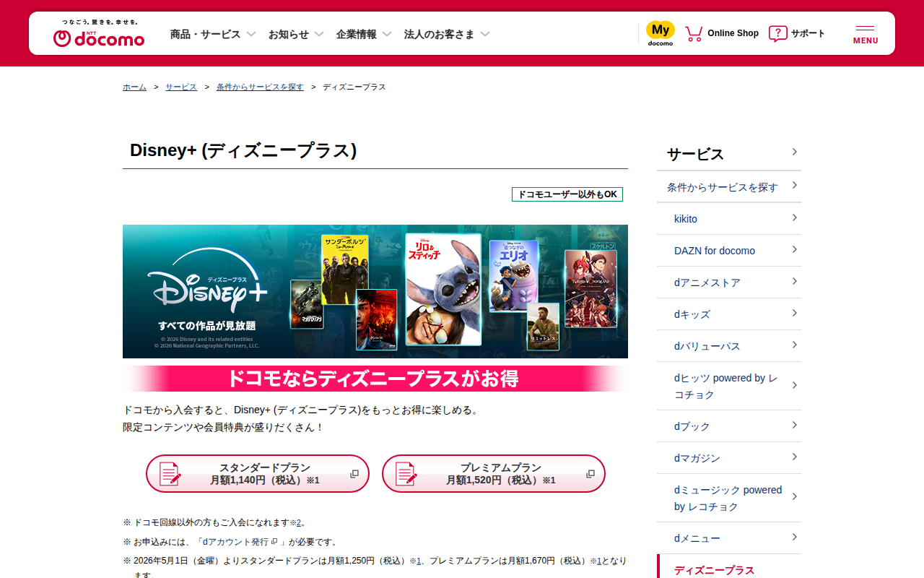Click ※1 after 月額1,250円（税込）

pos(416,561)
